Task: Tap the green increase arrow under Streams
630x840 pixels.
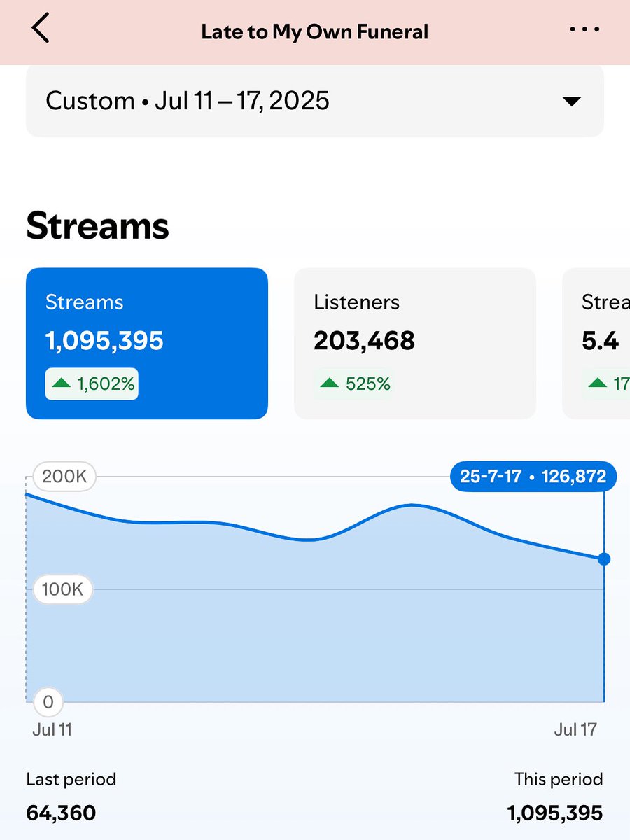Action: [x=62, y=384]
